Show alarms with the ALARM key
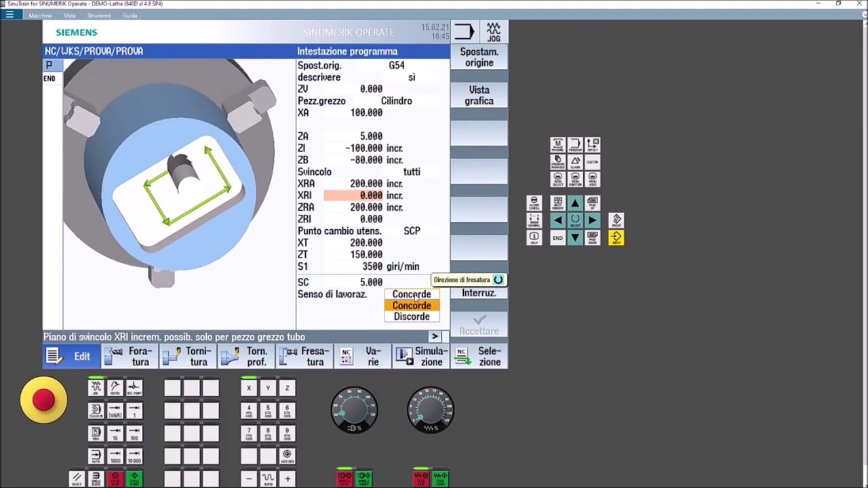The width and height of the screenshot is (868, 488). [x=575, y=162]
